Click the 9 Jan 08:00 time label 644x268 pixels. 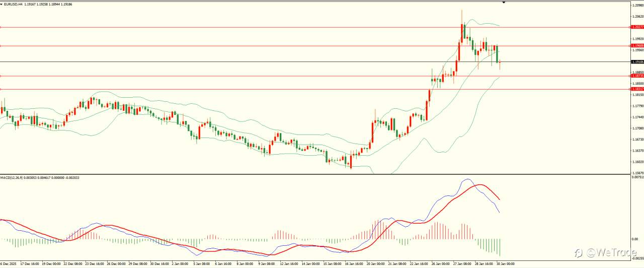267,263
